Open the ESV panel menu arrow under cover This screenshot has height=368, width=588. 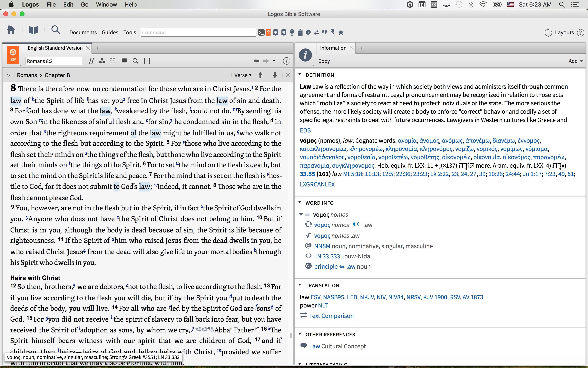21,65
